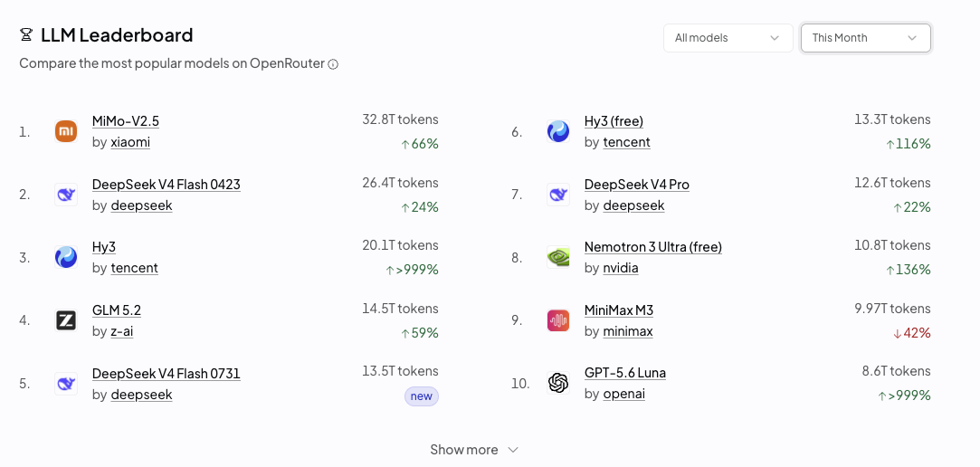Click the info icon after OpenRouter subtitle

point(333,63)
